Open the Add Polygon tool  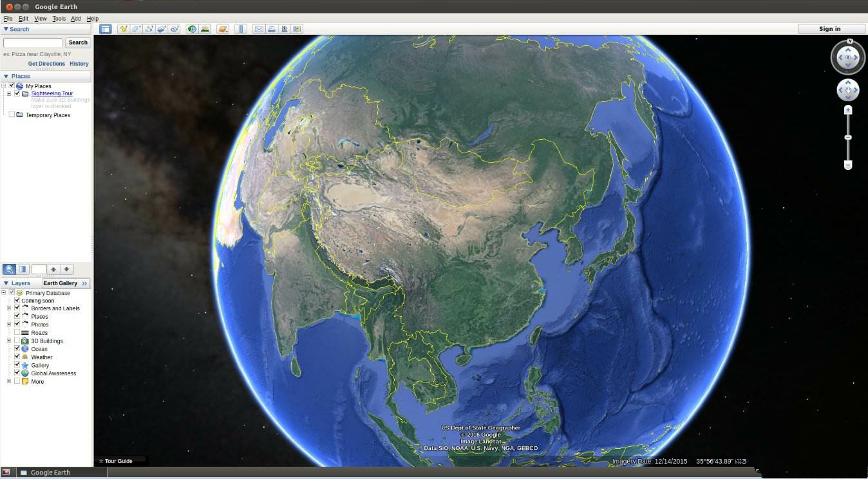(137, 28)
